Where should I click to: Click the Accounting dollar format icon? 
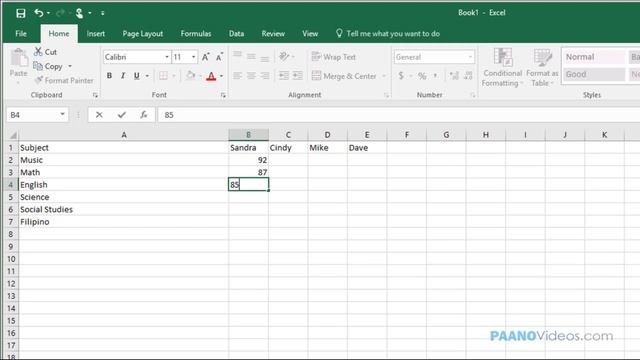pyautogui.click(x=401, y=76)
